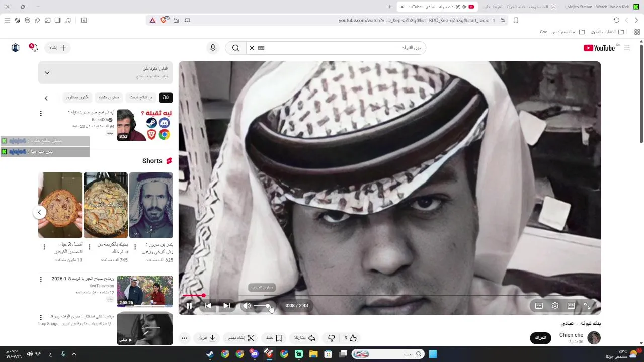Seek on the red video progress bar
This screenshot has height=362, width=644.
(390, 295)
